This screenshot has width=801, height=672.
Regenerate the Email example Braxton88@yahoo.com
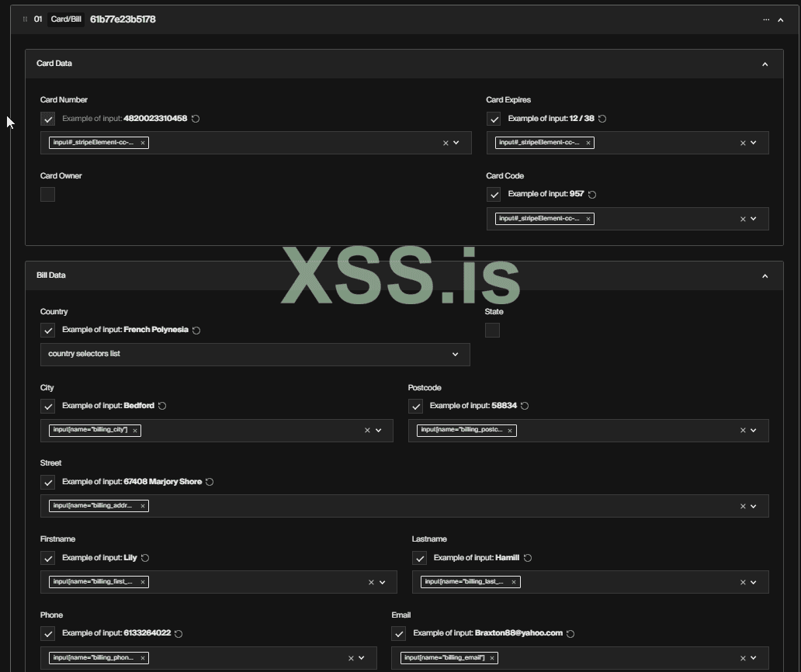[570, 634]
